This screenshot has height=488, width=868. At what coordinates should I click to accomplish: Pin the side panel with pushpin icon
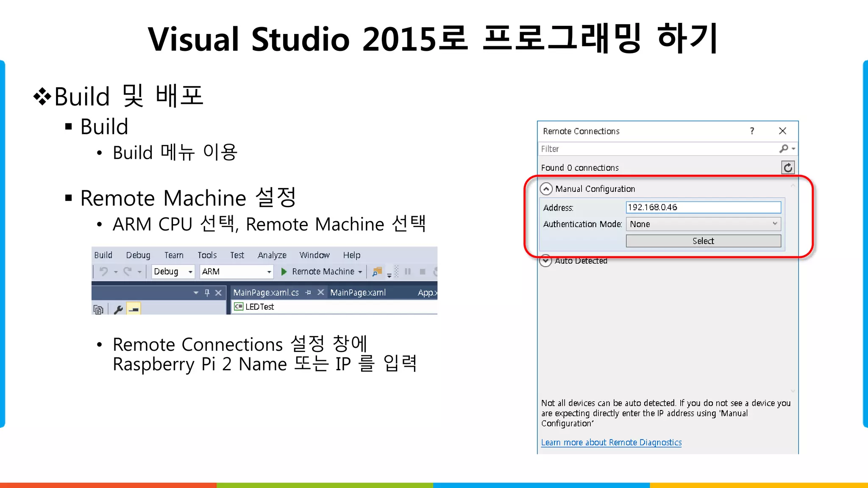click(x=207, y=292)
